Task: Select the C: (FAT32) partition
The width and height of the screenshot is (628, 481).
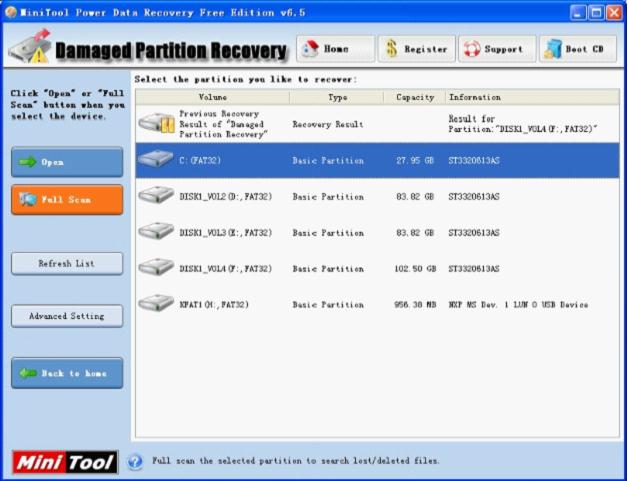Action: 377,161
